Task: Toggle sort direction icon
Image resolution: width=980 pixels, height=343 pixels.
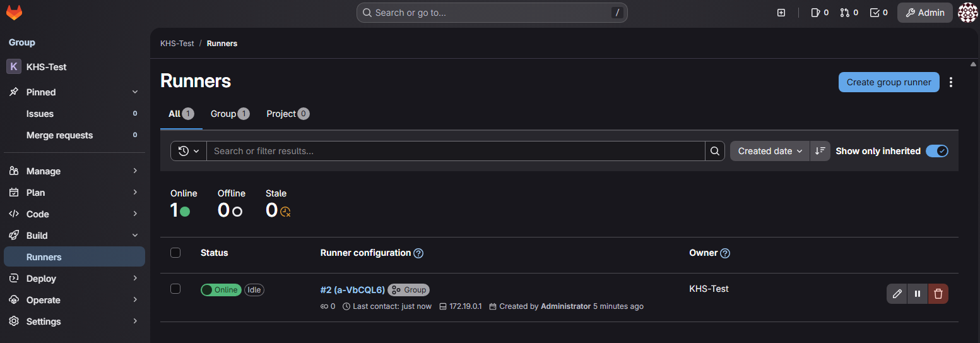Action: (x=820, y=151)
